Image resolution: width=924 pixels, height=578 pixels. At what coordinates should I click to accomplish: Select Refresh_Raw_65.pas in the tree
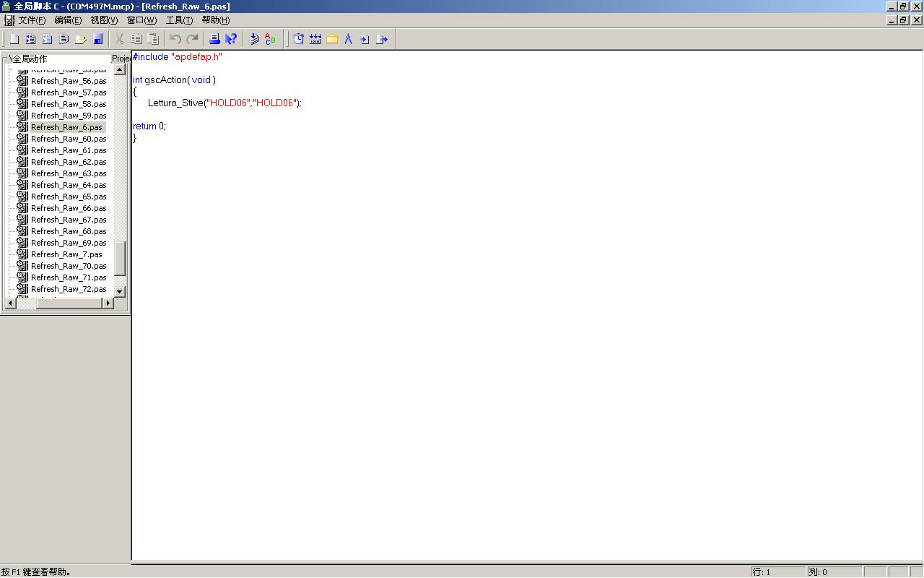pos(69,197)
